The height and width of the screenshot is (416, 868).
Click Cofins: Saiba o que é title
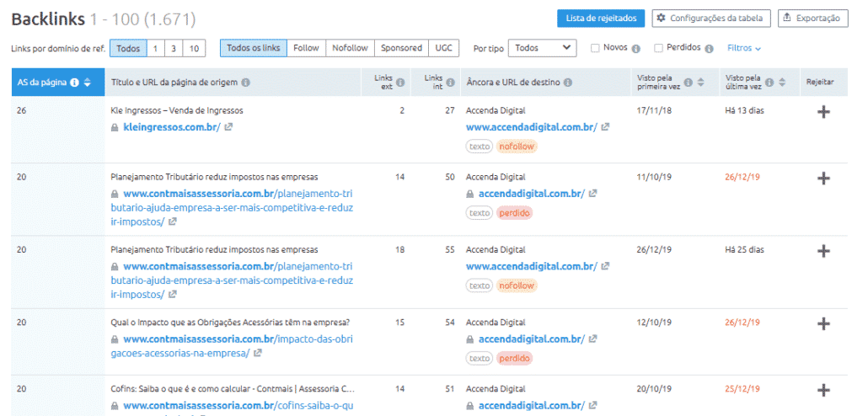tap(233, 389)
